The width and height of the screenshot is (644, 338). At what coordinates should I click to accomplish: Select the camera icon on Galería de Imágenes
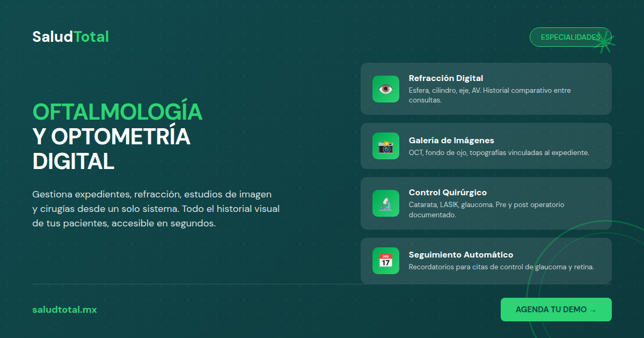[385, 146]
